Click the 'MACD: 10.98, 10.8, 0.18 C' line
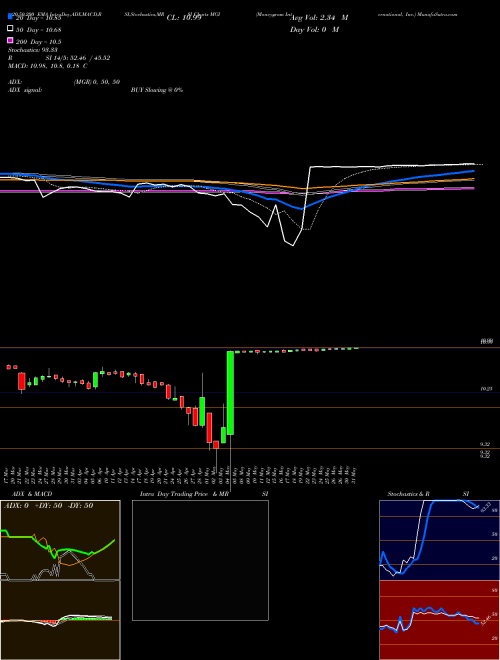Viewport: 500px width, 660px height. click(48, 66)
